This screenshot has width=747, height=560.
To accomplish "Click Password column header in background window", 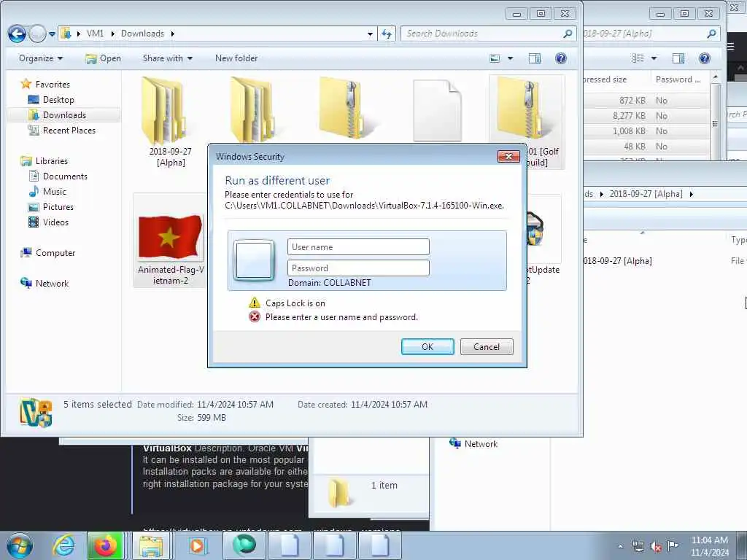I will [678, 79].
